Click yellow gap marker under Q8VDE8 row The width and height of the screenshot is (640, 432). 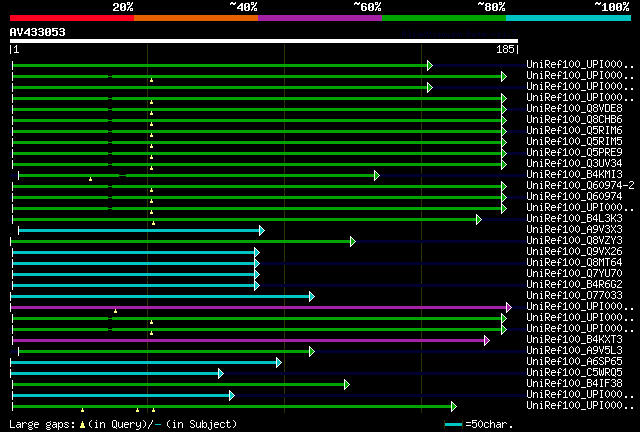[x=151, y=113]
